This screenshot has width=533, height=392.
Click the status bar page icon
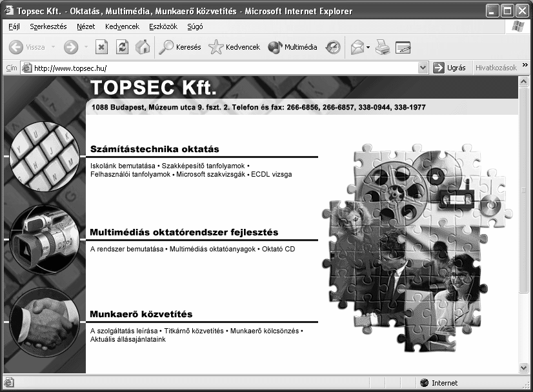9,383
